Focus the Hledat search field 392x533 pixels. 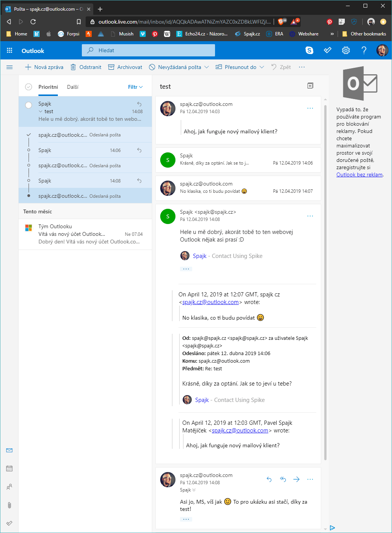click(148, 50)
